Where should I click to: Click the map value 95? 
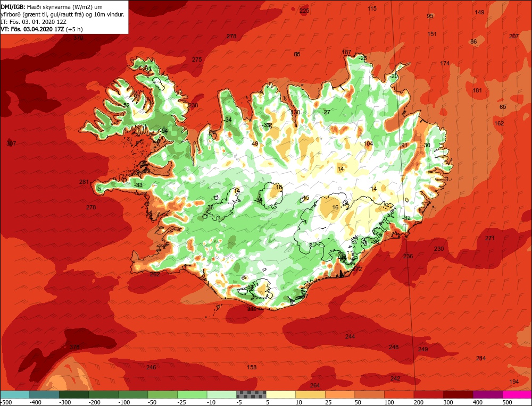430,16
